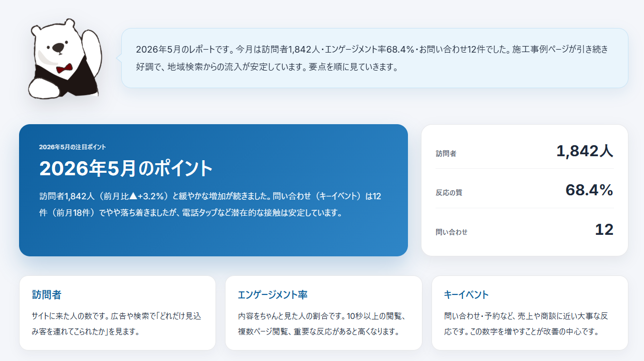The height and width of the screenshot is (361, 644).
Task: Click the value 1,842人
Action: (585, 151)
